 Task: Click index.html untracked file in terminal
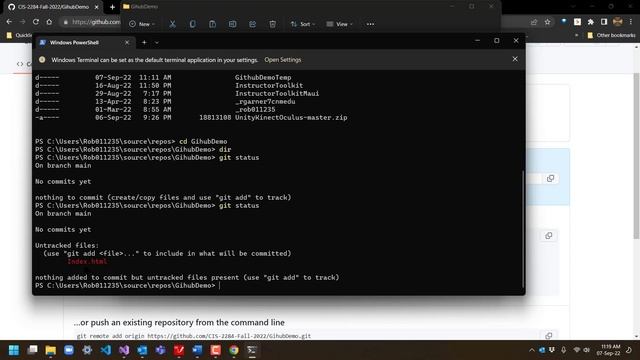[x=87, y=261]
